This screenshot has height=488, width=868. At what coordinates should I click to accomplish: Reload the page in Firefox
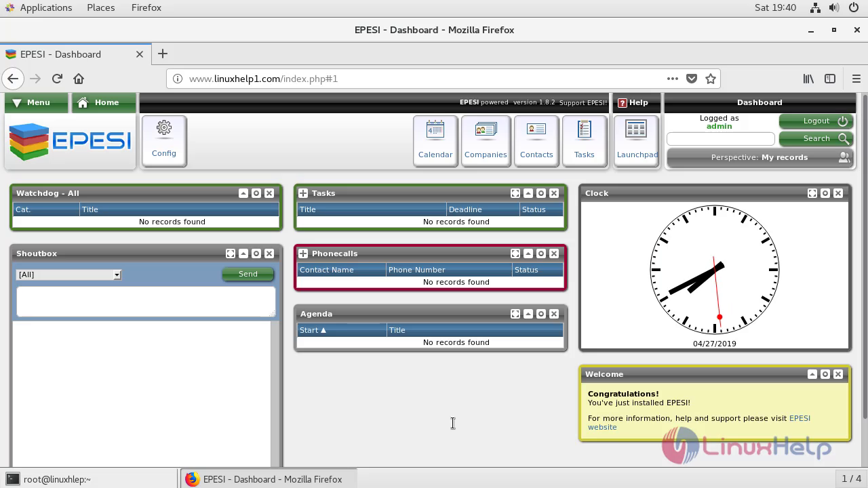pos(57,79)
